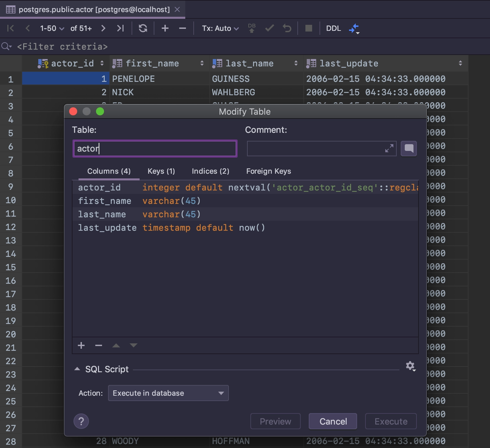This screenshot has height=448, width=490.
Task: Click the Cancel button
Action: point(333,421)
